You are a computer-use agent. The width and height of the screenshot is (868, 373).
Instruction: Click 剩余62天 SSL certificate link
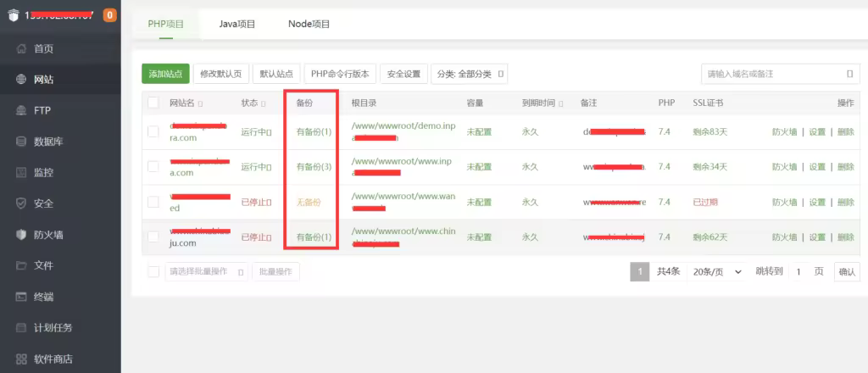[x=710, y=237]
